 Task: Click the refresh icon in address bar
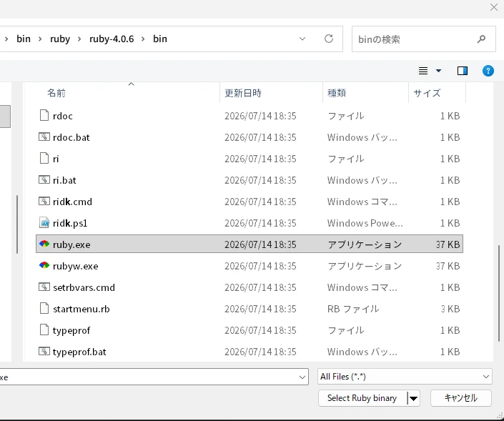coord(329,39)
